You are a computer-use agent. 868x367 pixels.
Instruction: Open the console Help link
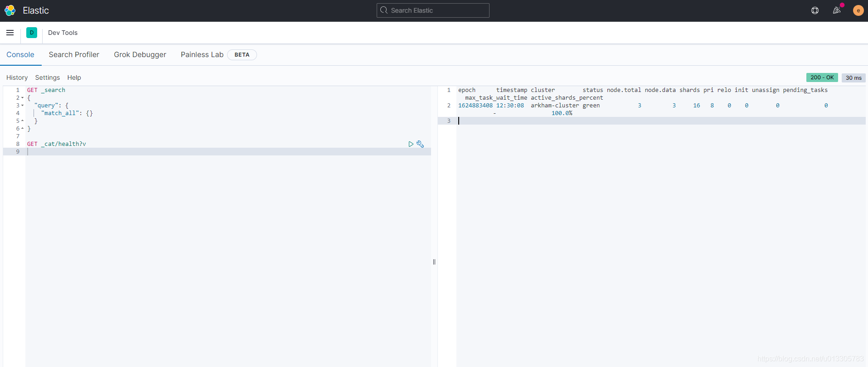(74, 77)
